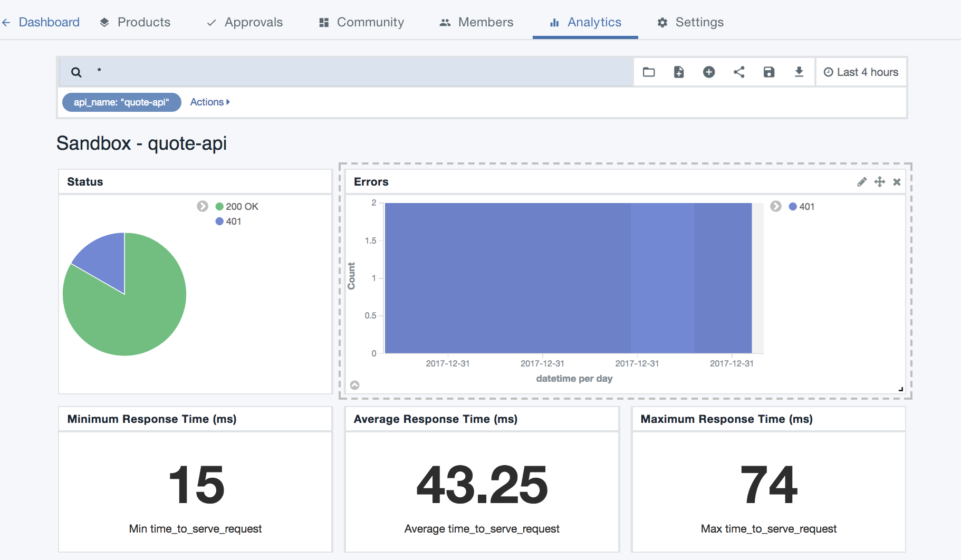Click the Errors panel resize corner handle
This screenshot has width=961, height=560.
point(900,389)
